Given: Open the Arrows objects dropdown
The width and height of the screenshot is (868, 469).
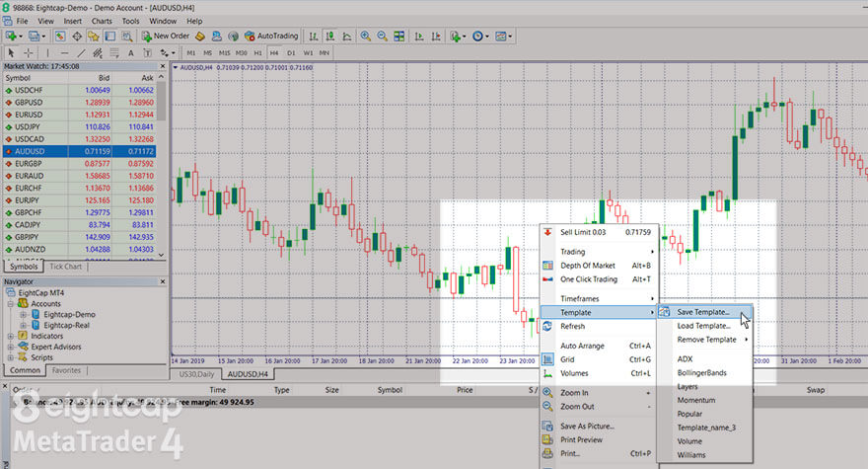Looking at the screenshot, I should pyautogui.click(x=167, y=53).
